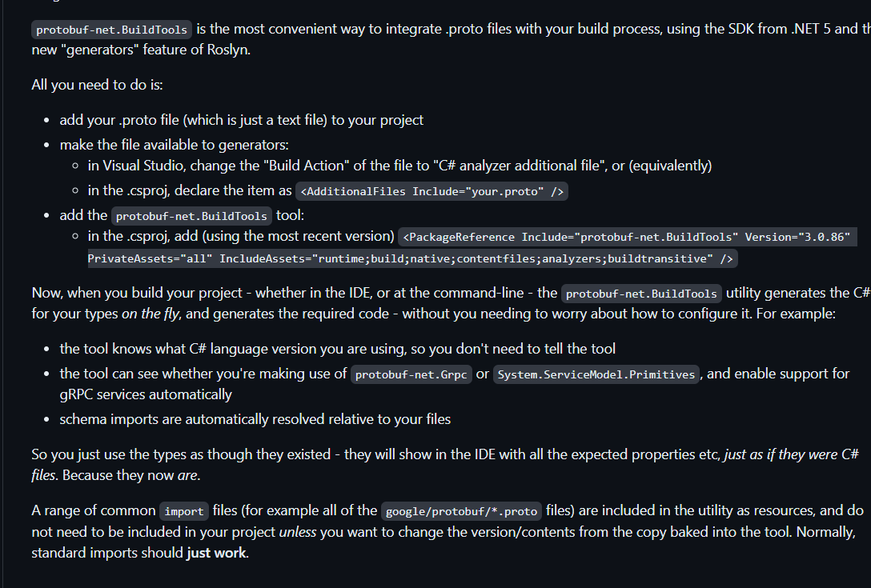
Task: Click the PackageReference Include code snippet line
Action: point(628,237)
